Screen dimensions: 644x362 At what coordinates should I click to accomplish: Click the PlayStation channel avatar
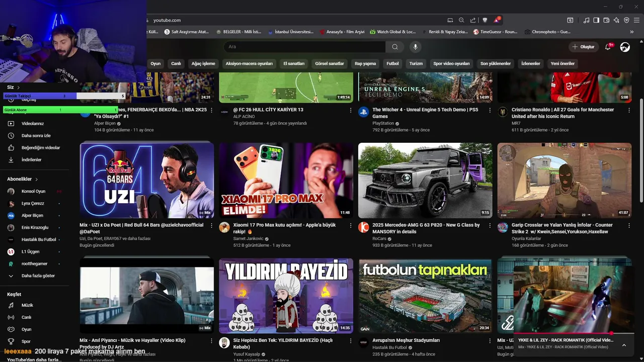coord(363,112)
